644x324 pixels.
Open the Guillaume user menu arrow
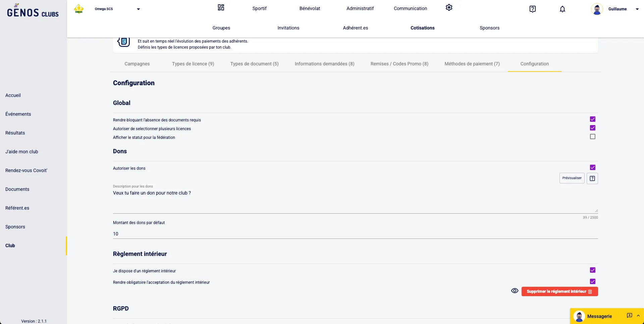637,9
